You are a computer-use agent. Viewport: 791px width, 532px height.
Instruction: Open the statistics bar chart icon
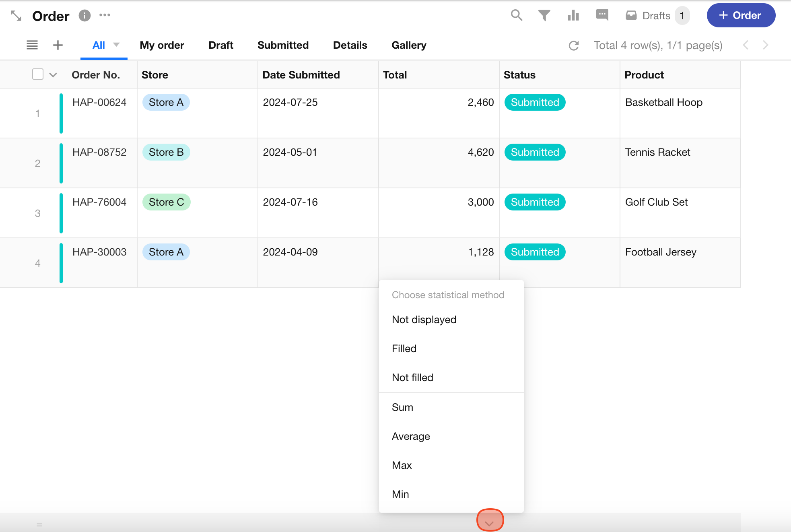click(x=573, y=15)
